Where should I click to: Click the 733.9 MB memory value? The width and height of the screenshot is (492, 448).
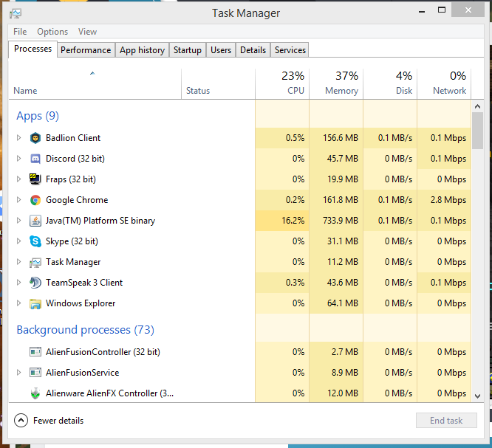(x=336, y=221)
